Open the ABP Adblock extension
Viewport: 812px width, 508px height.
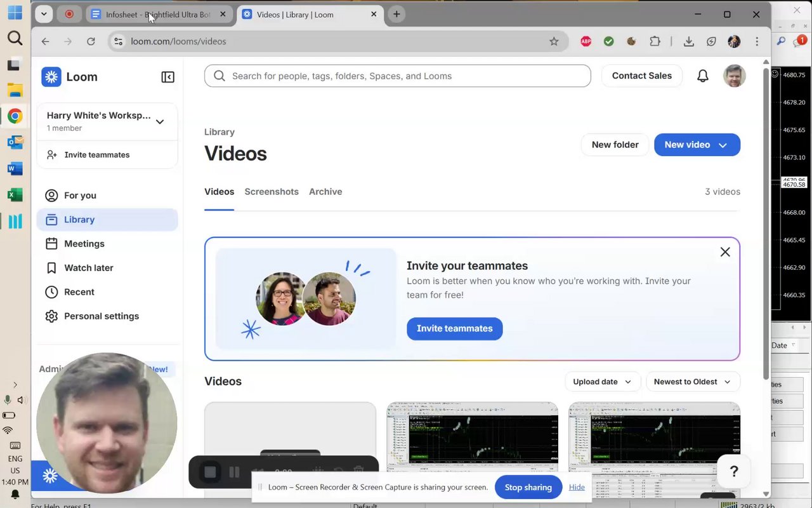[x=586, y=41]
